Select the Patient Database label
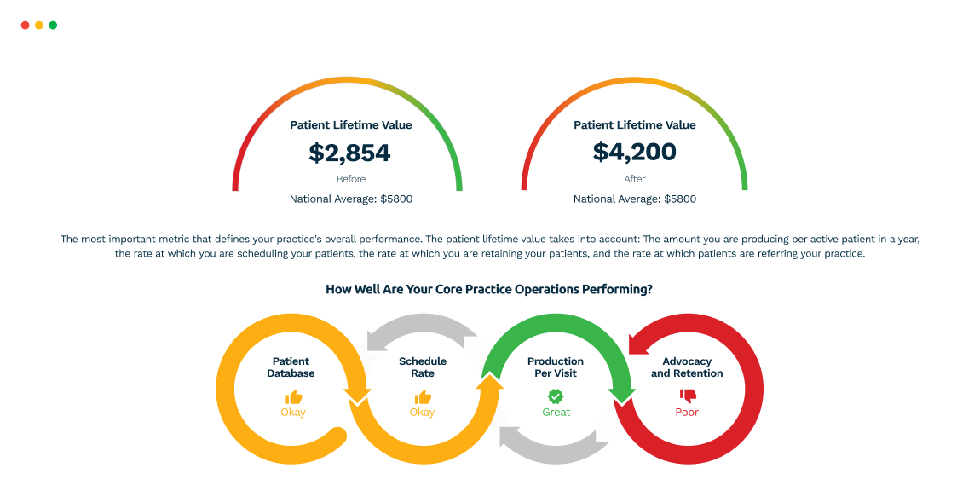The image size is (980, 491). coord(291,367)
